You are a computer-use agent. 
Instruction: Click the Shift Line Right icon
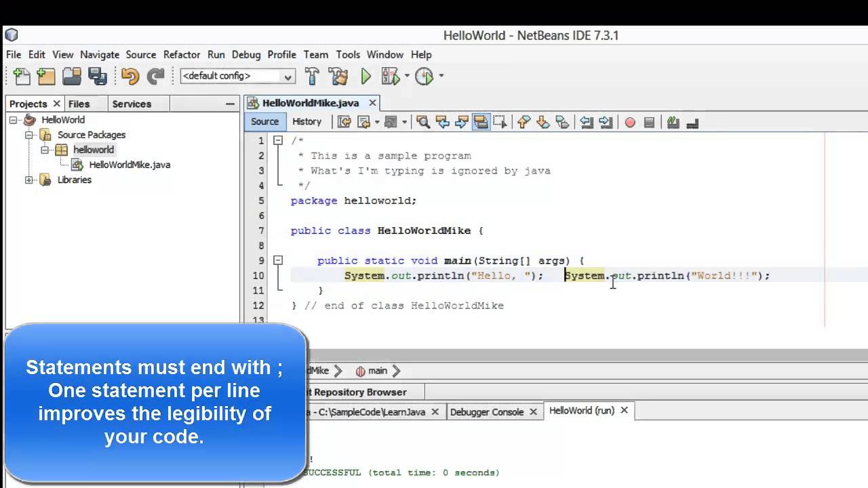pyautogui.click(x=606, y=122)
